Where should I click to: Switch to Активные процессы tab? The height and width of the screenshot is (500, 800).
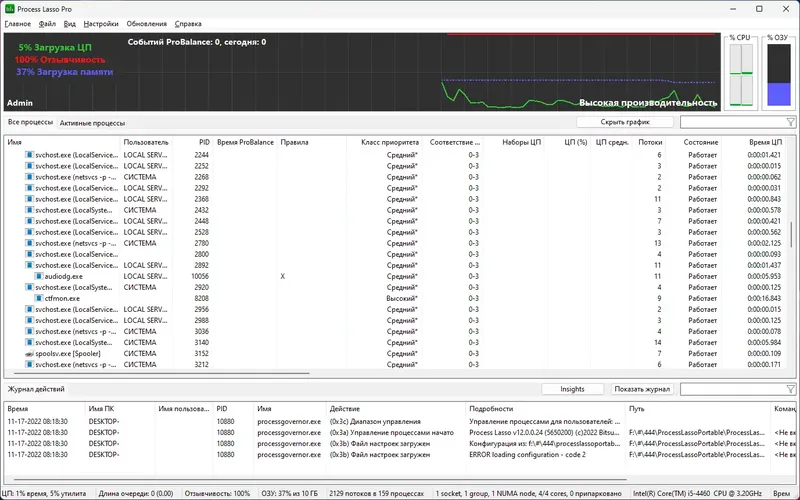pyautogui.click(x=92, y=123)
